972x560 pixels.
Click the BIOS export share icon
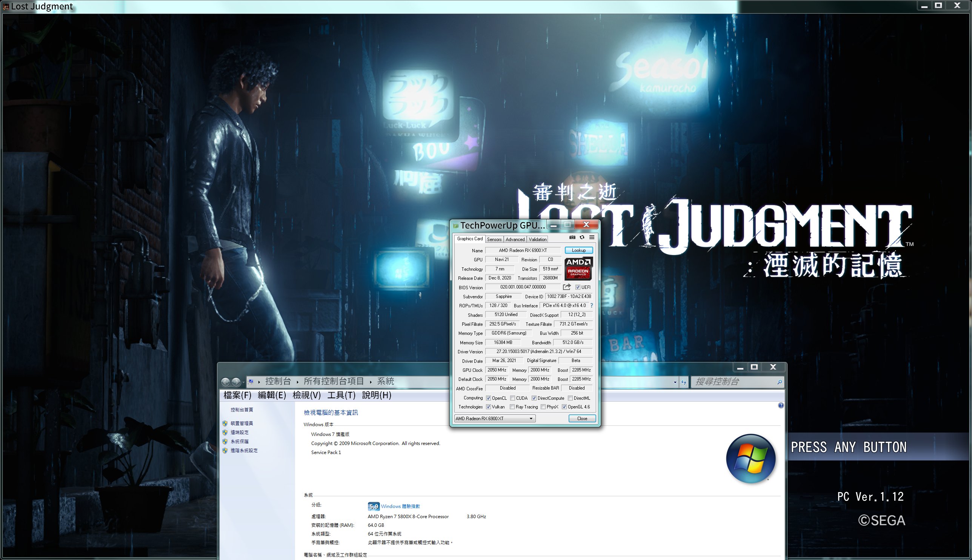[566, 287]
